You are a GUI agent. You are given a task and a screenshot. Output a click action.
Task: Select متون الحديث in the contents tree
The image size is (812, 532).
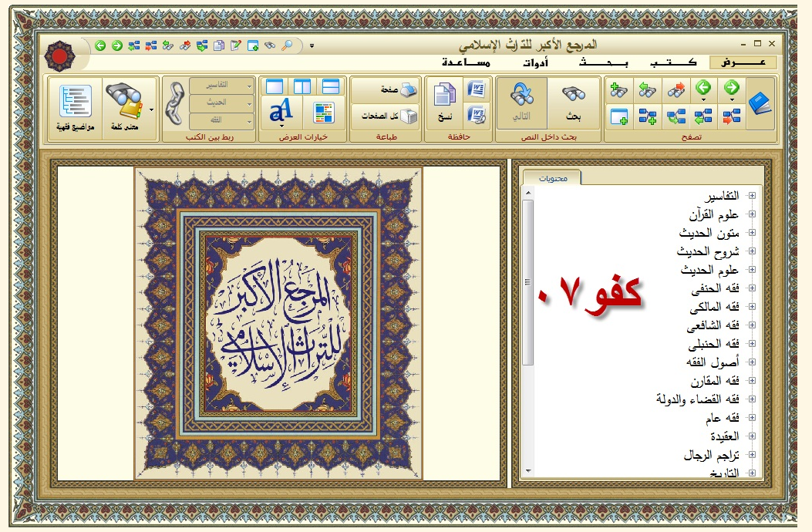(x=709, y=233)
